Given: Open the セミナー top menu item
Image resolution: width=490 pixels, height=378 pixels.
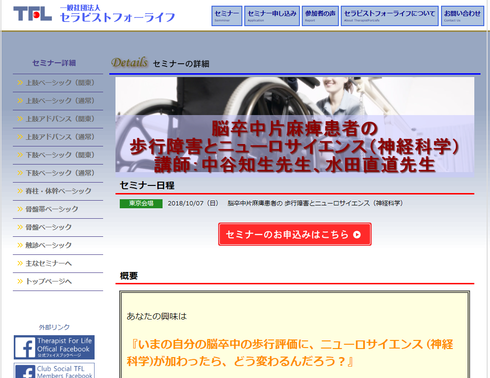Looking at the screenshot, I should [227, 16].
